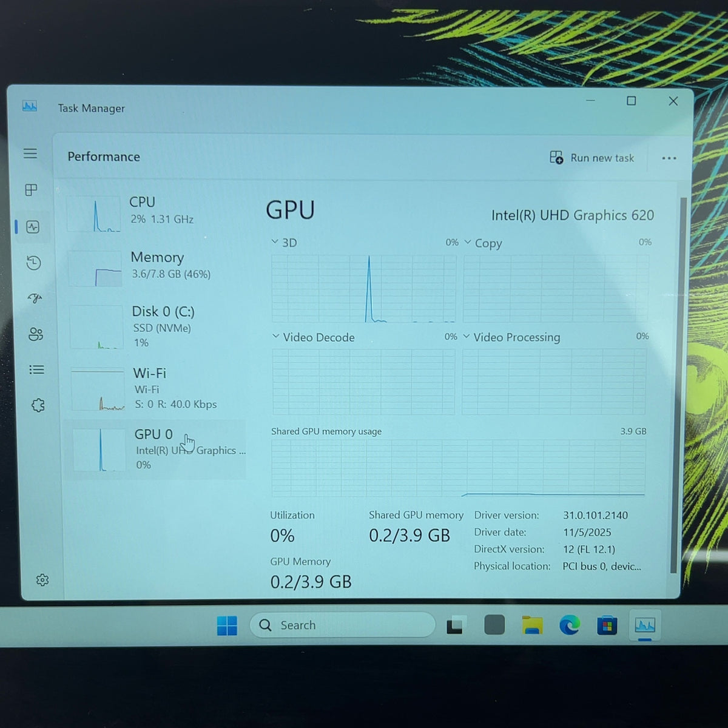Click Intel(R) UHD Graphics 620 heading
The width and height of the screenshot is (728, 728).
click(x=573, y=215)
